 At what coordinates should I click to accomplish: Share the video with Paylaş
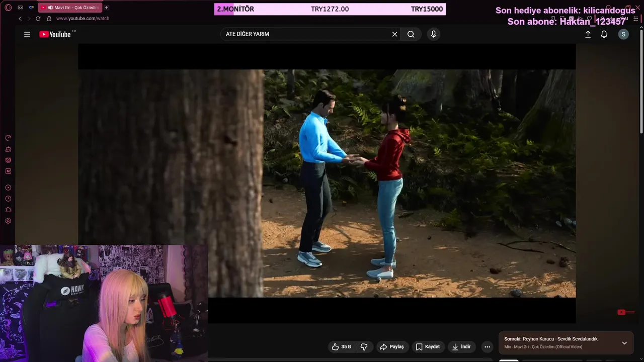click(x=392, y=347)
